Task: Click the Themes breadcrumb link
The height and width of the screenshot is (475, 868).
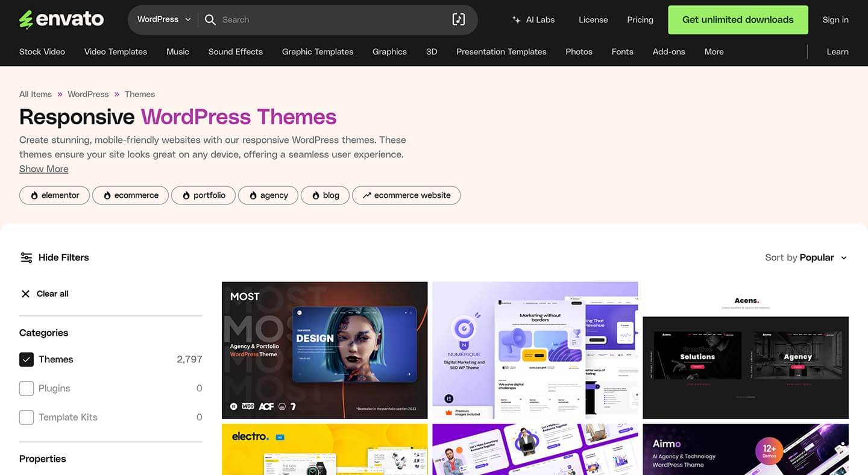Action: click(140, 94)
